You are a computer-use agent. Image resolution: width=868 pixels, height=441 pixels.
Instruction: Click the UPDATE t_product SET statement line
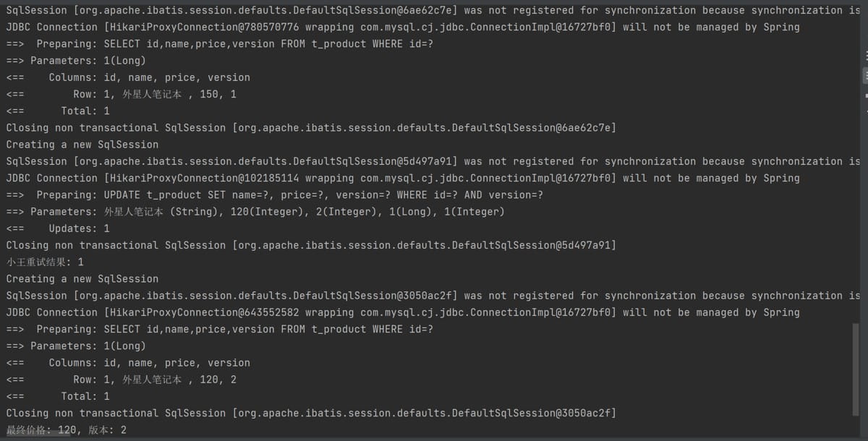(x=289, y=194)
